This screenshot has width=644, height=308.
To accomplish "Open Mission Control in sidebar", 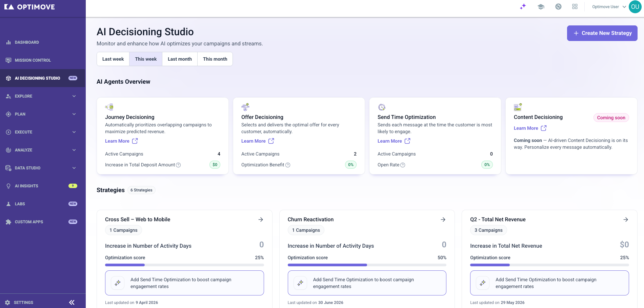I will coord(43,60).
